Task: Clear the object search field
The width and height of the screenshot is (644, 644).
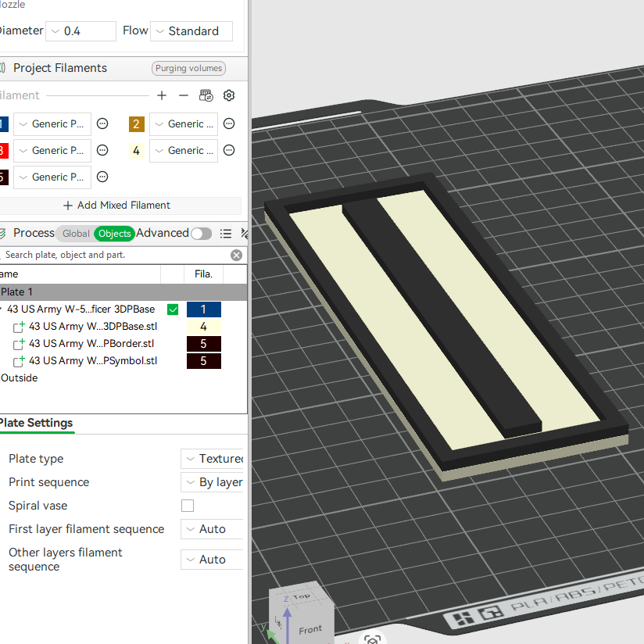Action: (x=236, y=255)
